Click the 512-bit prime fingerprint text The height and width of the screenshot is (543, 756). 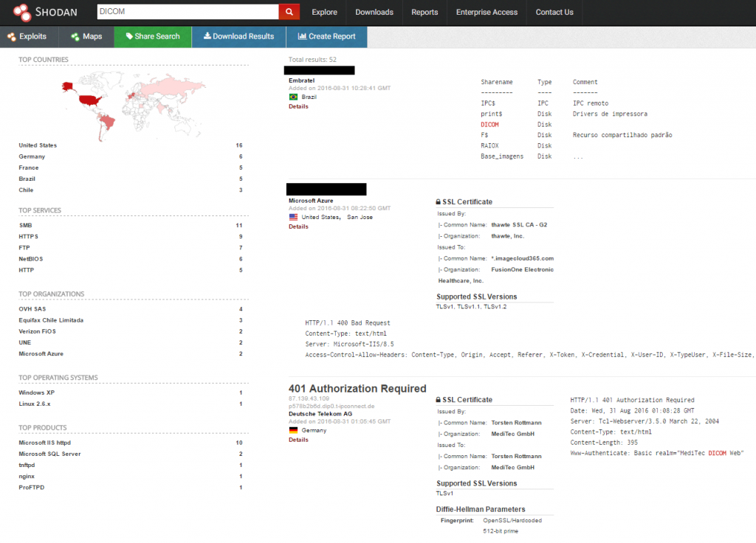[501, 531]
